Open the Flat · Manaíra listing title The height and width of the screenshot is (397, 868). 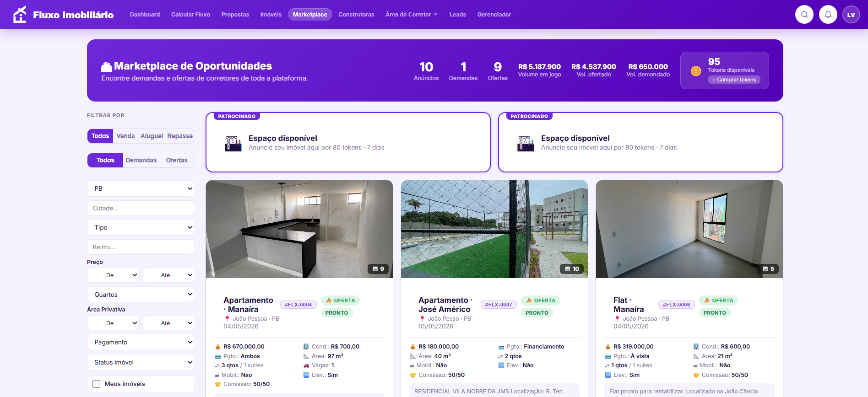point(629,305)
